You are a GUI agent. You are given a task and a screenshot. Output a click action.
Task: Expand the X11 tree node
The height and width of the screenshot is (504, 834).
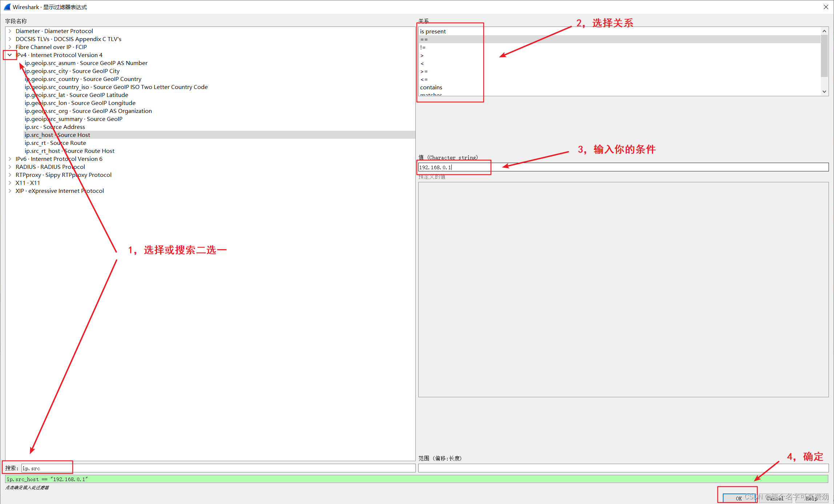(10, 183)
